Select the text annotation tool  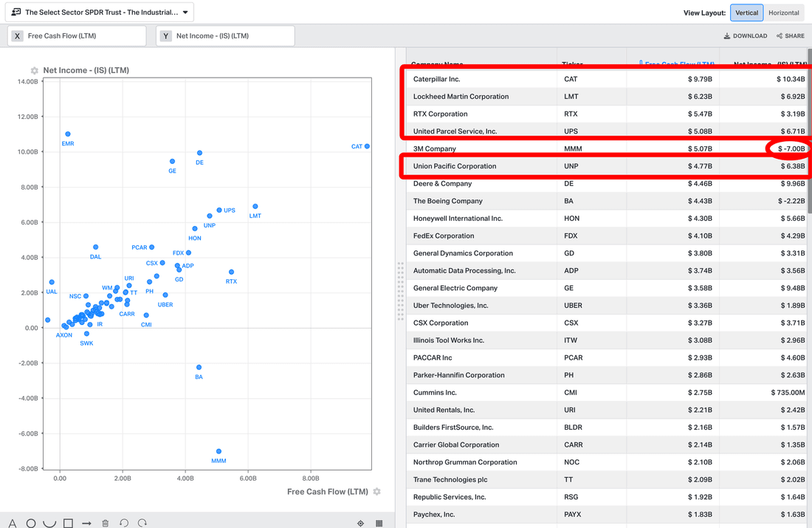[13, 524]
